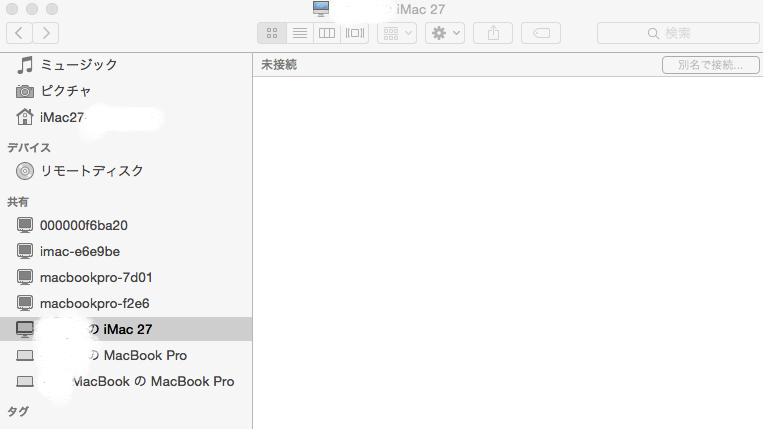Click the music note icon
Image resolution: width=763 pixels, height=429 pixels.
point(25,65)
